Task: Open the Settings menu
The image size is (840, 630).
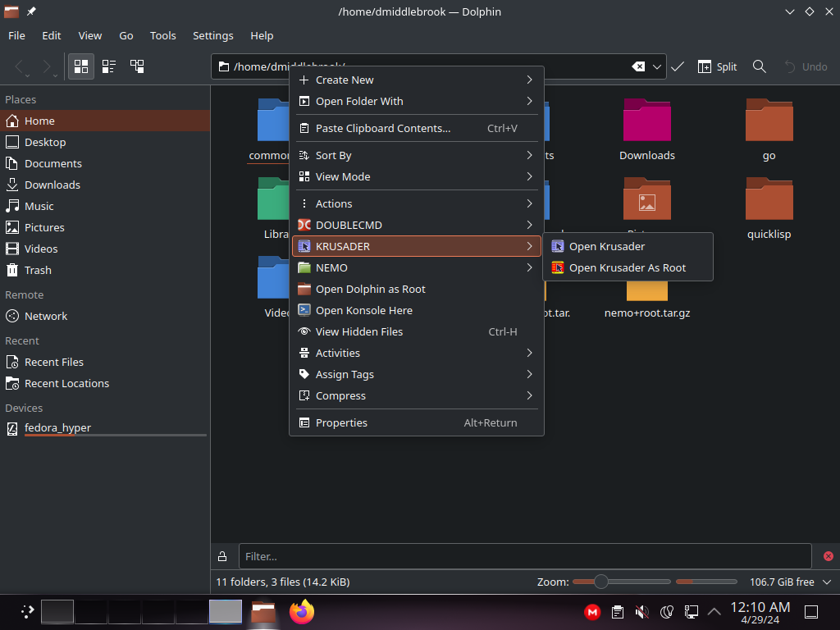Action: (212, 35)
